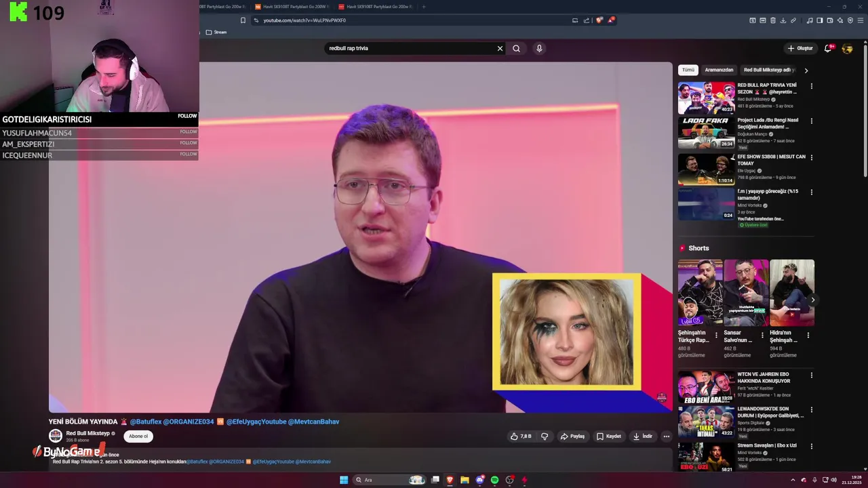Image resolution: width=868 pixels, height=488 pixels.
Task: Open File Explorer from the taskbar
Action: click(x=465, y=480)
